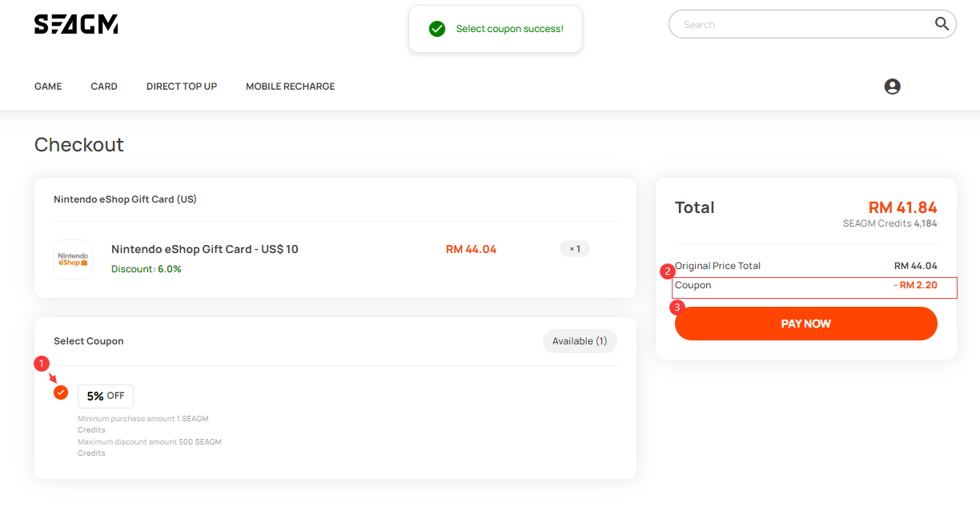Viewport: 980px width, 507px height.
Task: Click the red annotation marker 2
Action: pos(667,271)
